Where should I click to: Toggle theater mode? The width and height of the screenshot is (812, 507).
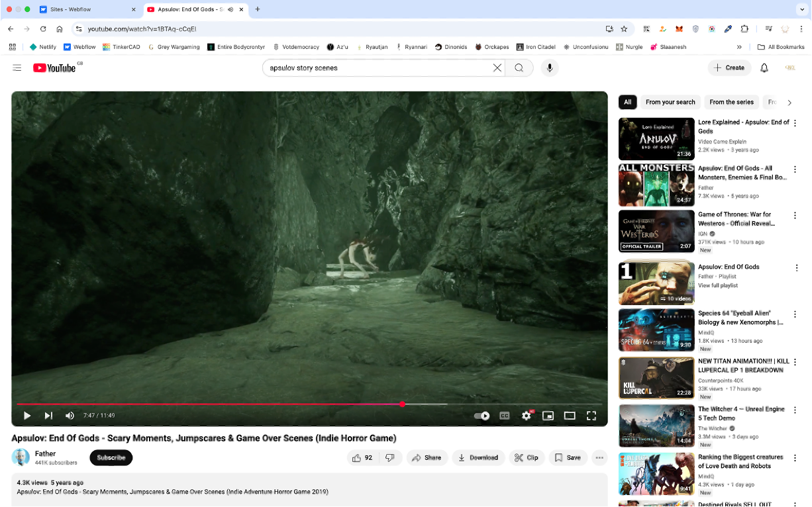point(570,416)
